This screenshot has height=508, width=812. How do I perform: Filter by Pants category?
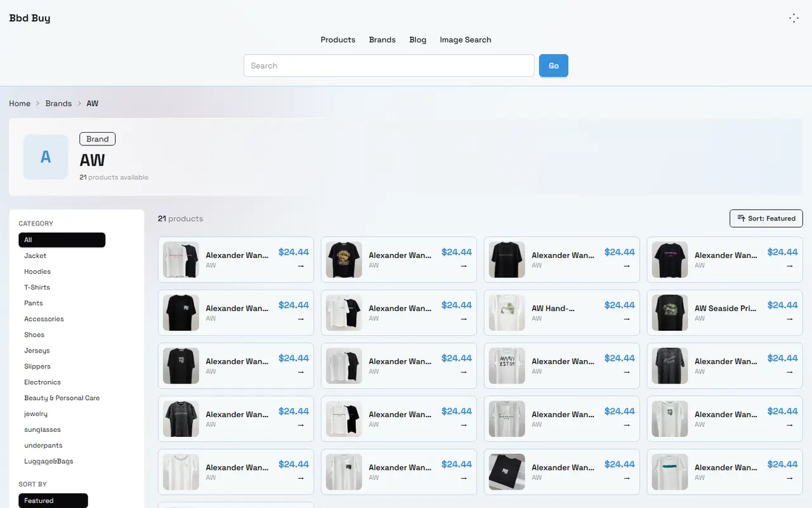coord(34,304)
